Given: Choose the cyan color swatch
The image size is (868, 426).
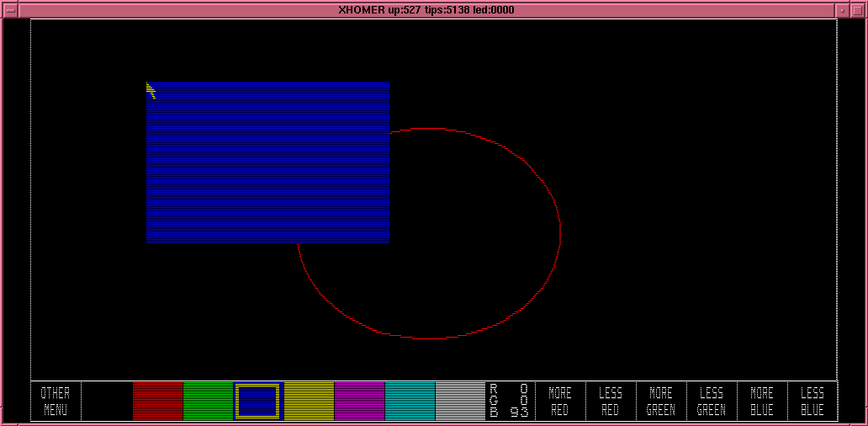Looking at the screenshot, I should (x=410, y=402).
